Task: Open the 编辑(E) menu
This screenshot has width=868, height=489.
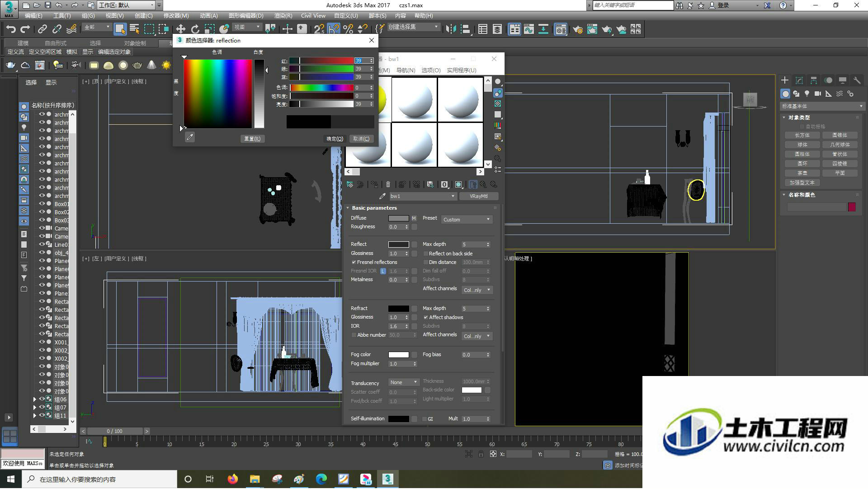Action: [33, 15]
